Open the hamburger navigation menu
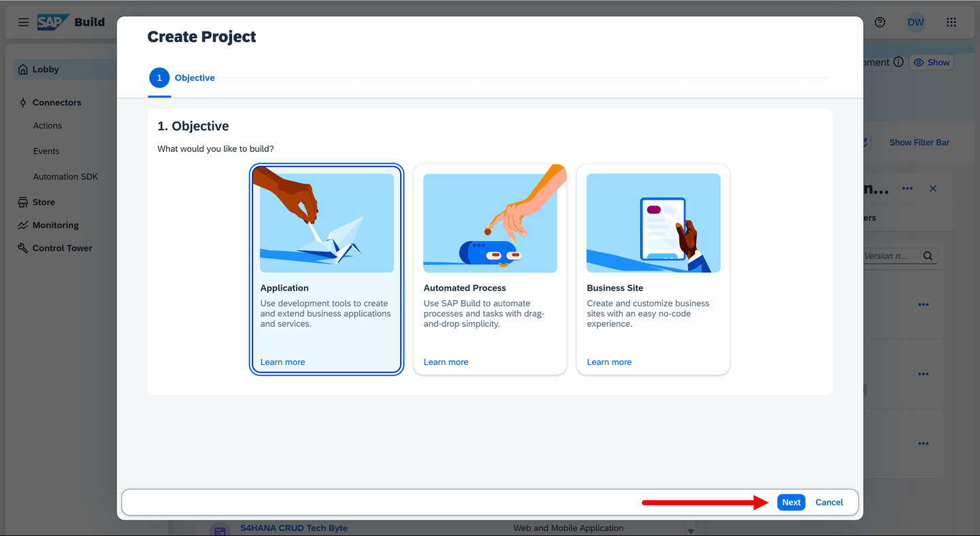The width and height of the screenshot is (980, 536). [23, 22]
